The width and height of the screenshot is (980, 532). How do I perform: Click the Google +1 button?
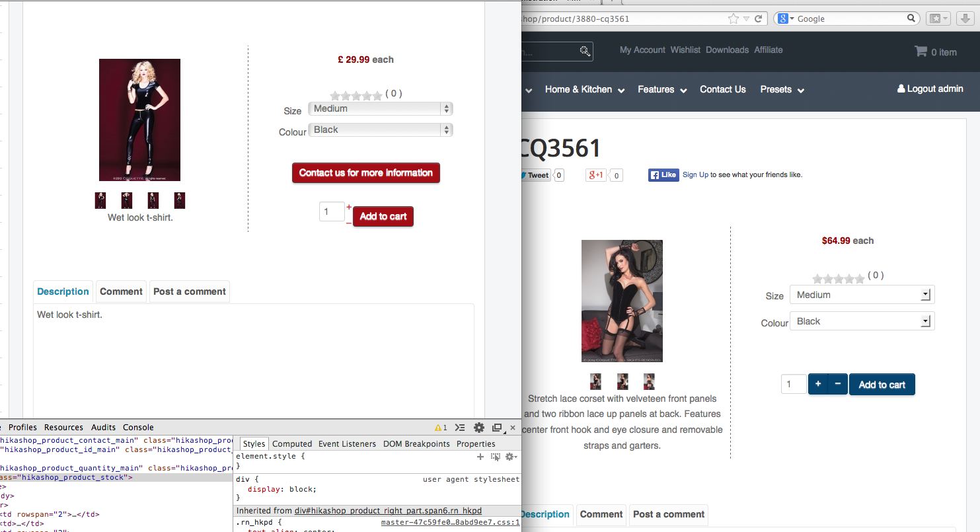595,175
